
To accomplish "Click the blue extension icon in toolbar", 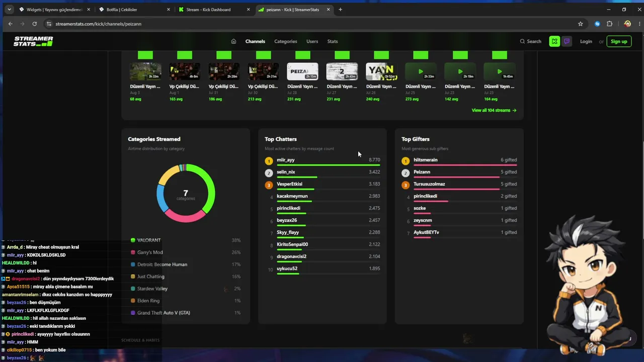I will 597,24.
